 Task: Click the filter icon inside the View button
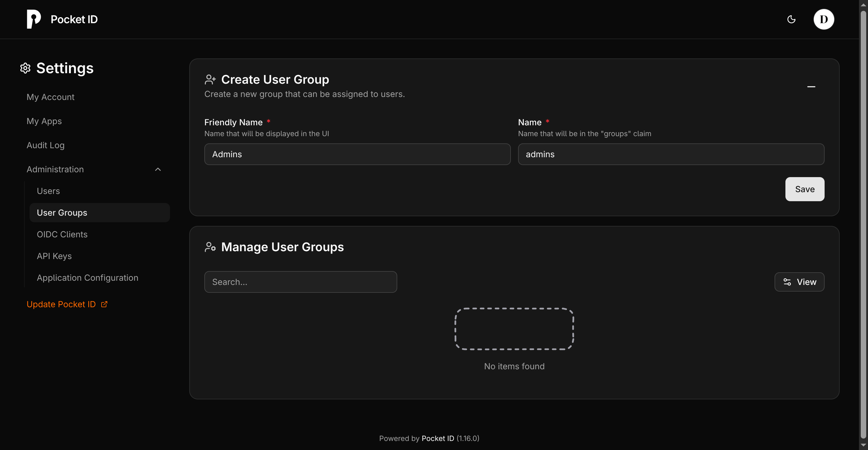click(x=788, y=282)
